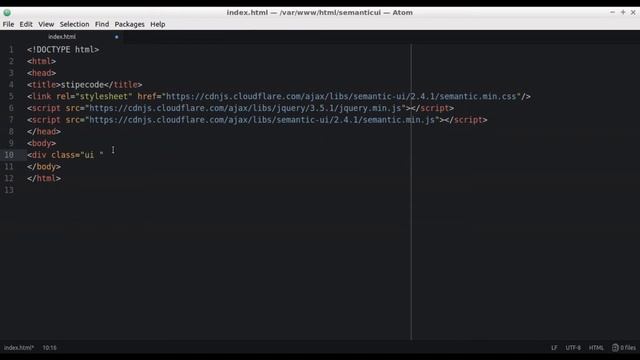Click line number 10 in gutter
The height and width of the screenshot is (360, 640).
coord(9,155)
